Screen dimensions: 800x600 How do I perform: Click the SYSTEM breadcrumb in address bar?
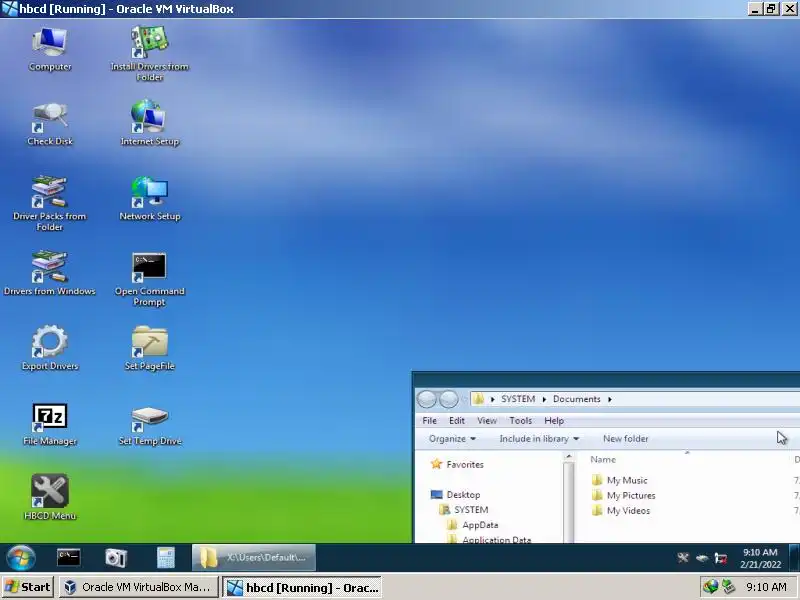coord(518,399)
